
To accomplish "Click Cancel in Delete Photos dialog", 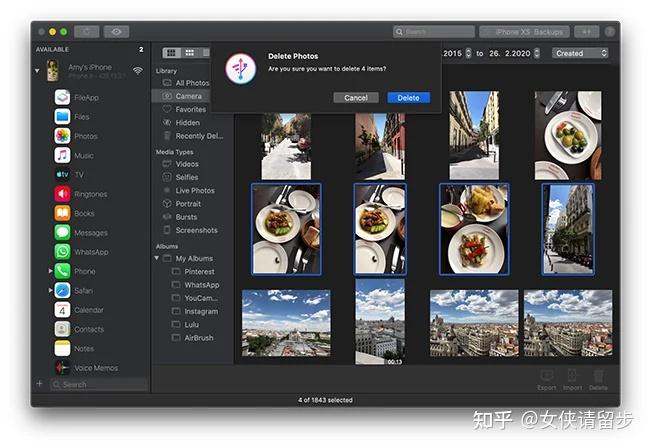I will tap(356, 98).
